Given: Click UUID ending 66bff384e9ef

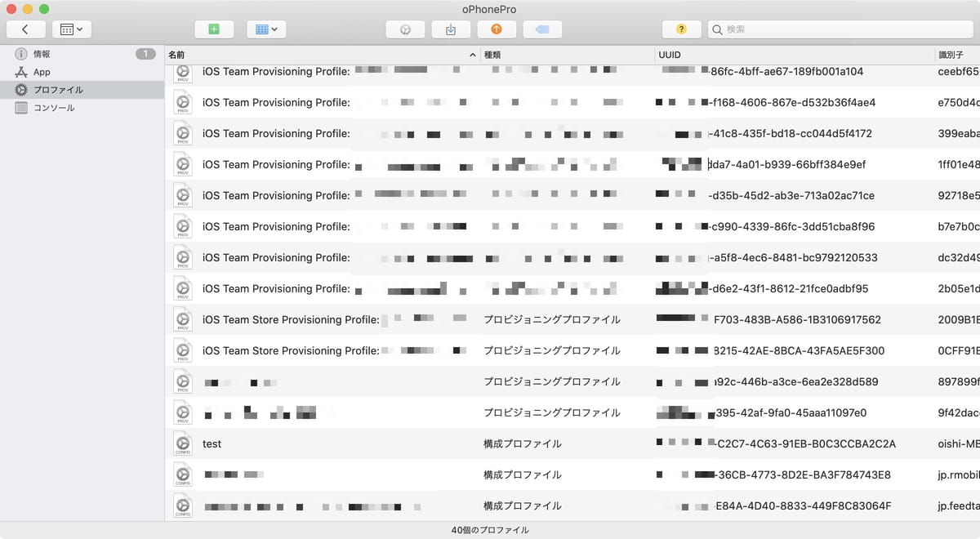Looking at the screenshot, I should tap(787, 164).
